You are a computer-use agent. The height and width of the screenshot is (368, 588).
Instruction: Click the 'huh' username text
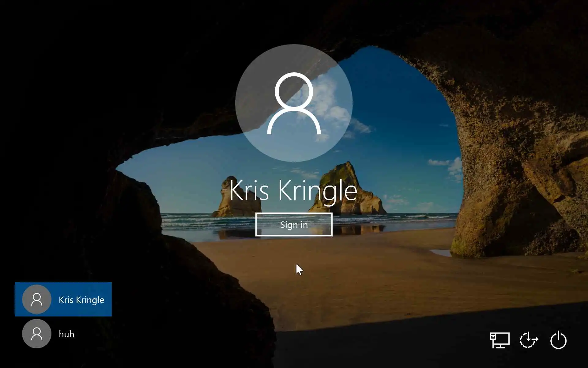(x=66, y=334)
